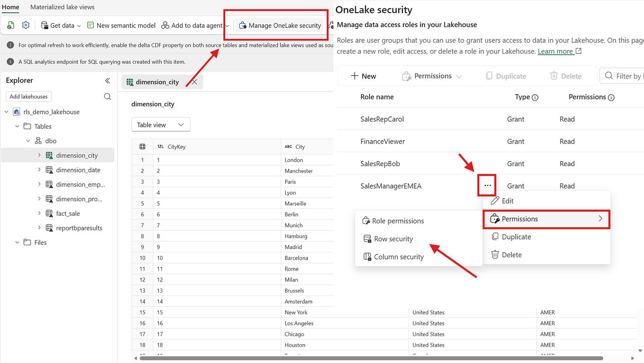The height and width of the screenshot is (363, 644).
Task: Select Role permissions in the submenu
Action: click(418, 221)
